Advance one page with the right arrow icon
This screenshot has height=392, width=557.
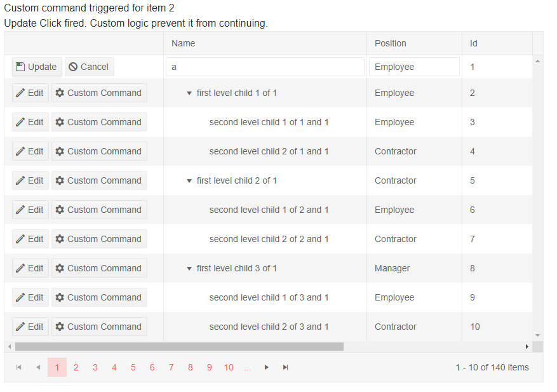(266, 367)
